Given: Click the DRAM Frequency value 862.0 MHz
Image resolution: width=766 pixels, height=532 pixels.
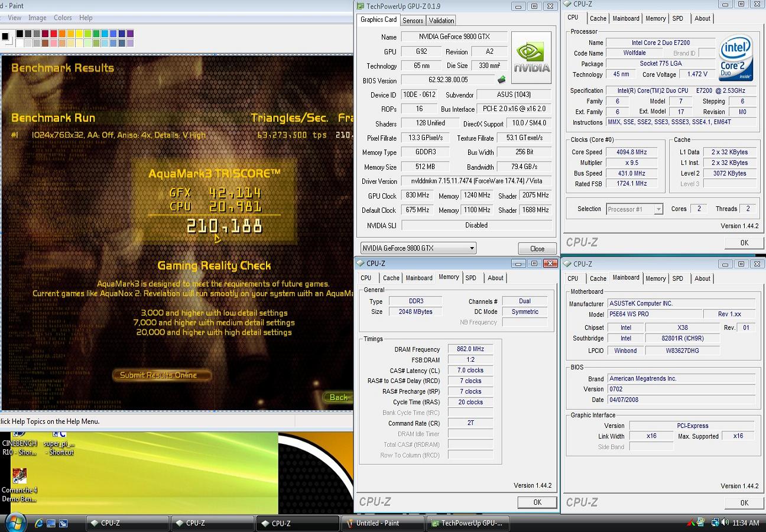Looking at the screenshot, I should [470, 349].
